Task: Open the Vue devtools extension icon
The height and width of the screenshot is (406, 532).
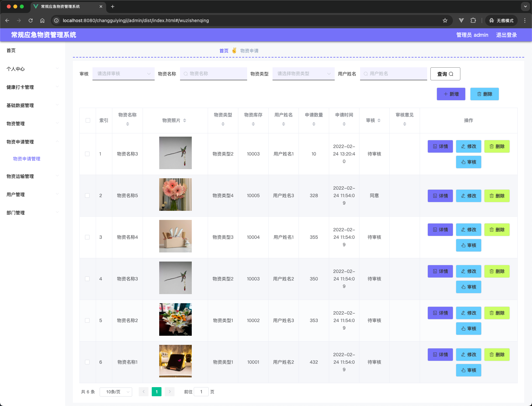Action: (461, 20)
